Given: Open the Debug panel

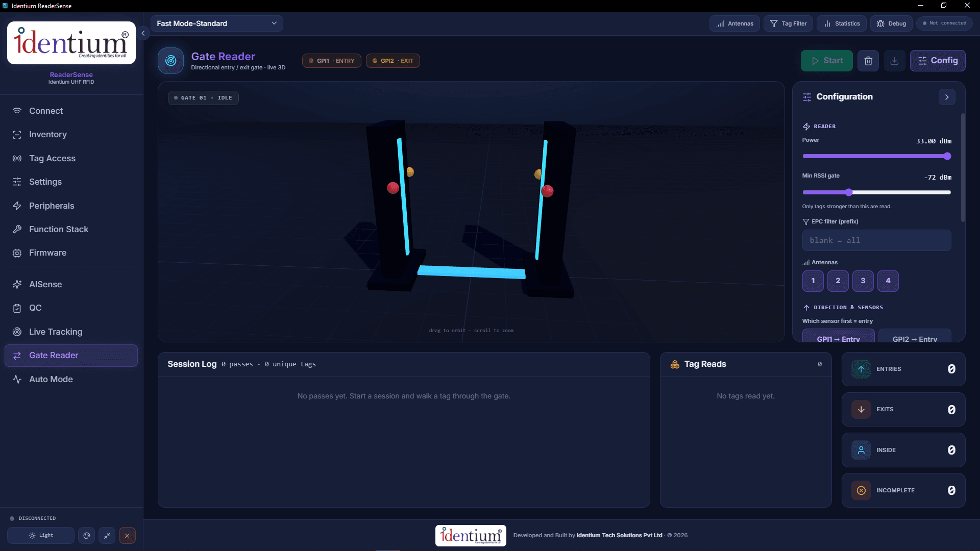Looking at the screenshot, I should coord(891,23).
